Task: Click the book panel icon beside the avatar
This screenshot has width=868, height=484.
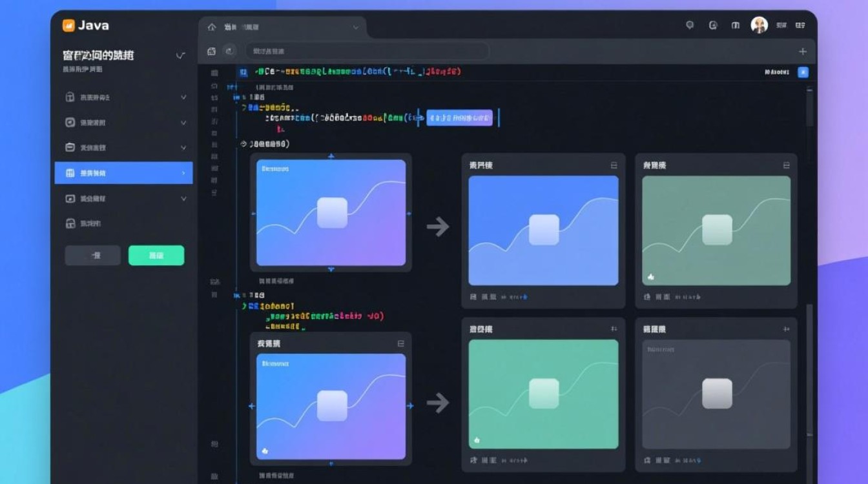Action: [x=736, y=25]
